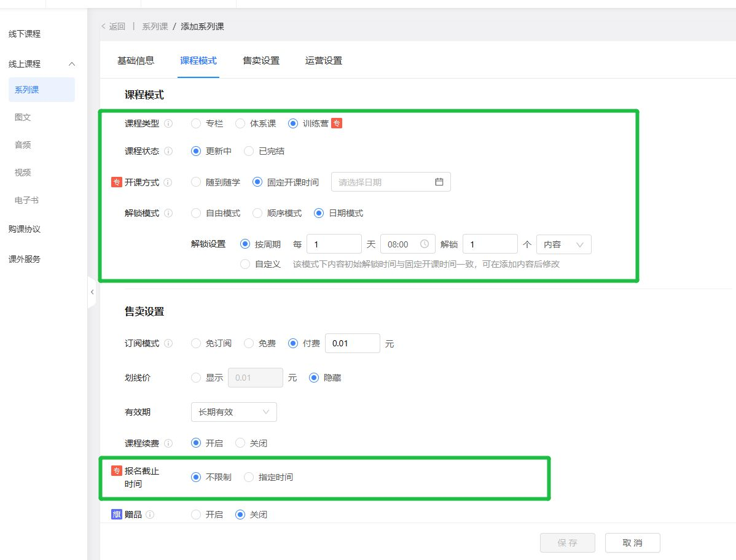736x560 pixels.
Task: Click info icon next to 课程状态
Action: click(x=168, y=151)
